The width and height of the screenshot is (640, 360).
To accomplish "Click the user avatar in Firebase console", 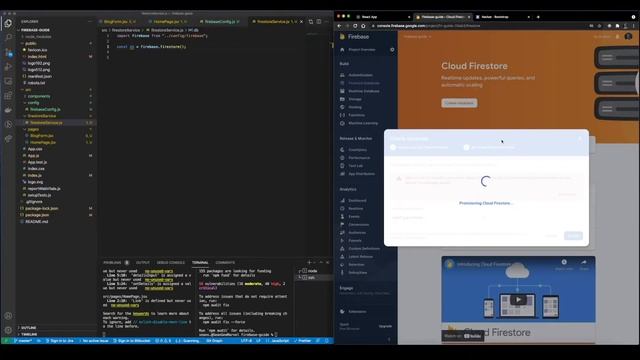I will point(629,37).
